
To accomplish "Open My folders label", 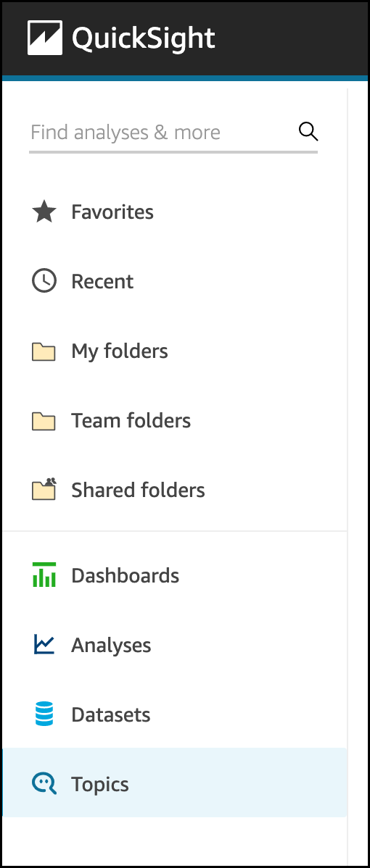I will point(120,351).
